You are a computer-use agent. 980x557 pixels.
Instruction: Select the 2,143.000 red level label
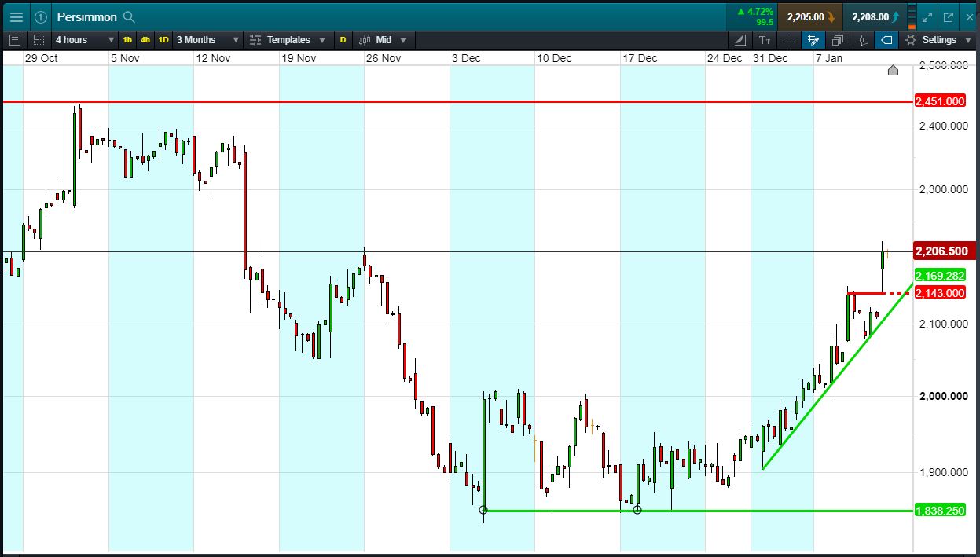click(x=940, y=293)
